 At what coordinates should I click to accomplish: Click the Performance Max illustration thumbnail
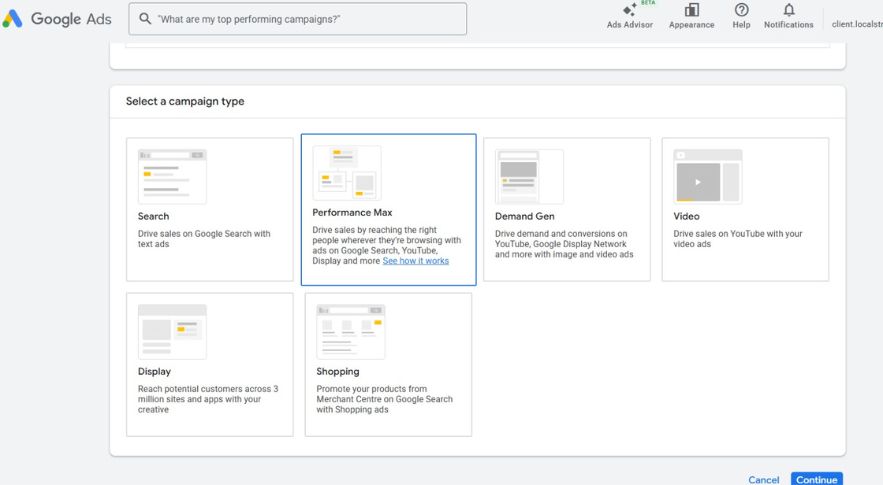point(347,172)
